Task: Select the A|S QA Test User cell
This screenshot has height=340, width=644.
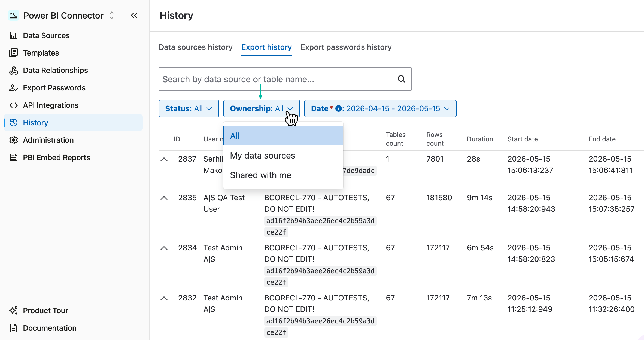Action: click(224, 203)
